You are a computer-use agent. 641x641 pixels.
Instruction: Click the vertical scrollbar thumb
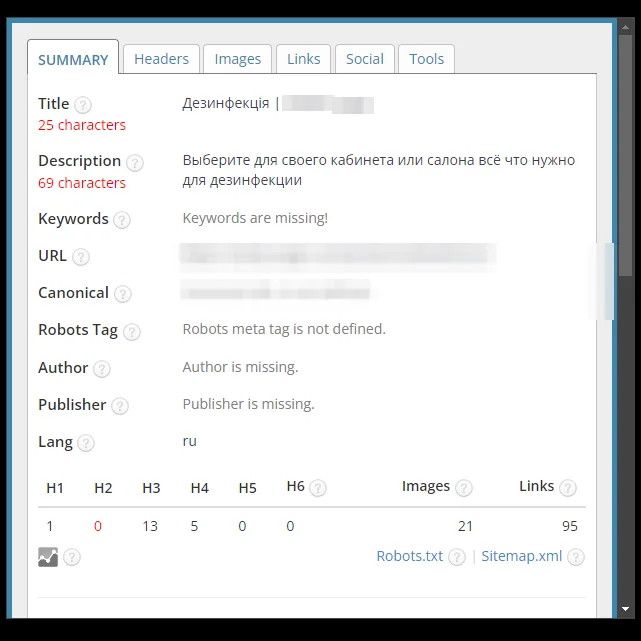point(625,156)
